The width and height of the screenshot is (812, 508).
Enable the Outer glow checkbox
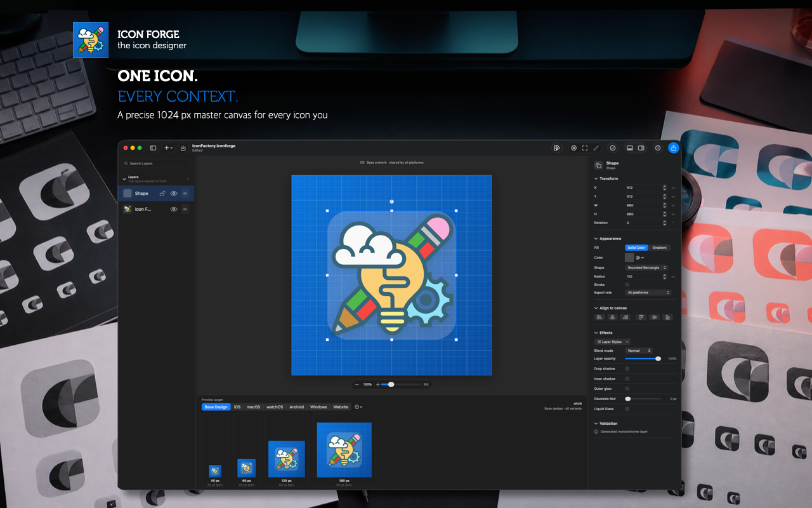(x=627, y=389)
